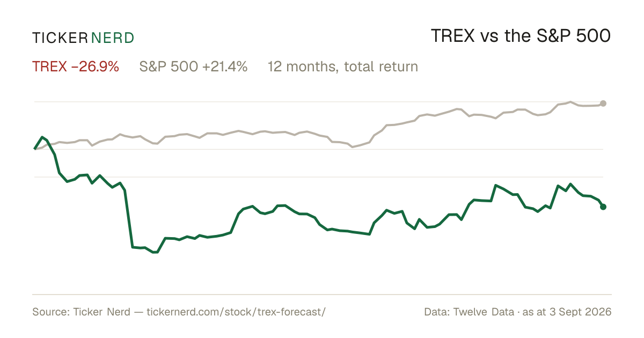Viewport: 644px width, 338px height.
Task: Select the S&P 500 +21.4% legend label
Action: pos(193,67)
